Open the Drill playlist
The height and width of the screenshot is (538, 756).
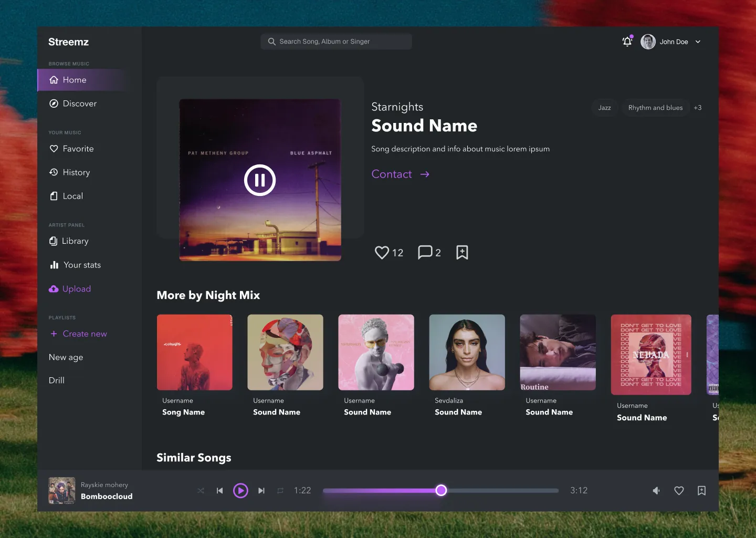point(57,380)
